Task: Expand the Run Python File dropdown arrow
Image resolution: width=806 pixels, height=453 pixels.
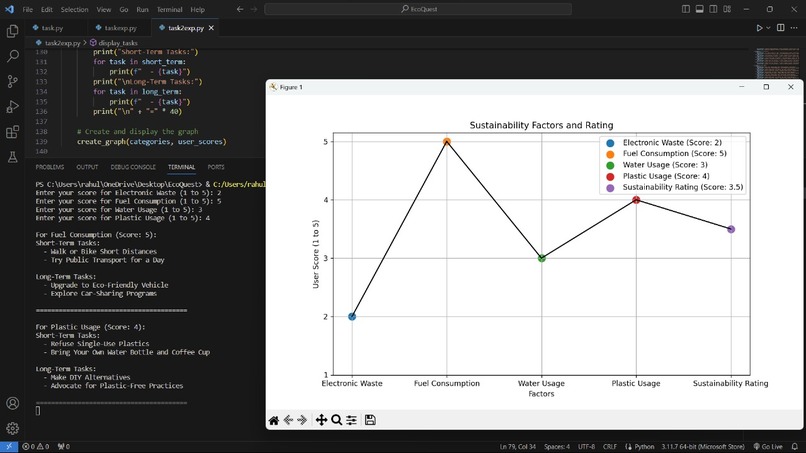Action: [x=768, y=28]
